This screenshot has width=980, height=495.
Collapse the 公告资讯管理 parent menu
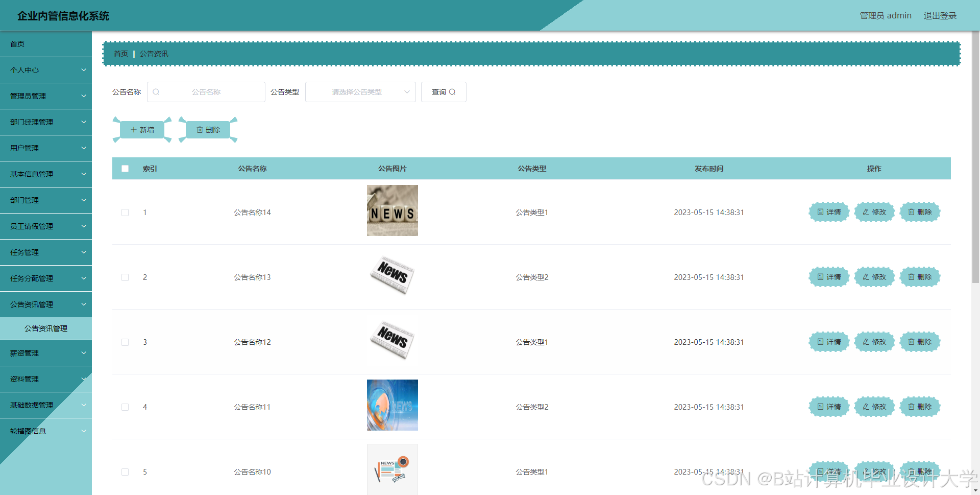pyautogui.click(x=46, y=304)
